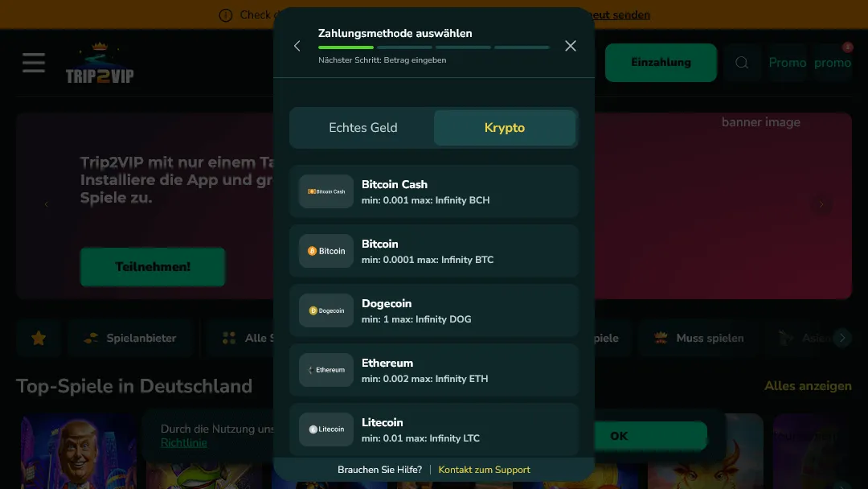The height and width of the screenshot is (489, 868).
Task: Click the Trip2VIP logo
Action: (100, 63)
